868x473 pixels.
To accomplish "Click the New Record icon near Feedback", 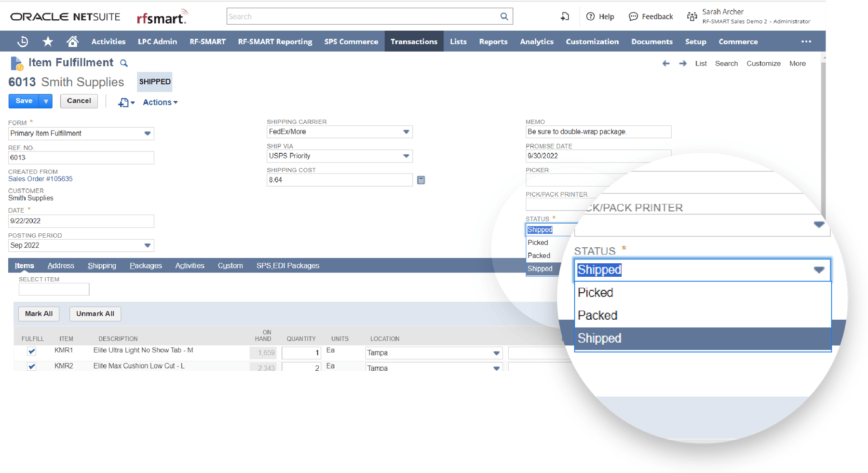I will (x=564, y=16).
